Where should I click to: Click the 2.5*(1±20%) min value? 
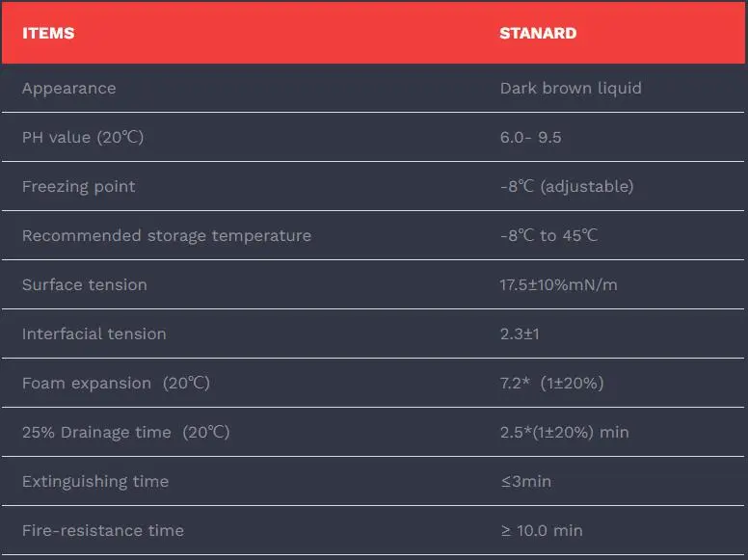[x=565, y=432]
